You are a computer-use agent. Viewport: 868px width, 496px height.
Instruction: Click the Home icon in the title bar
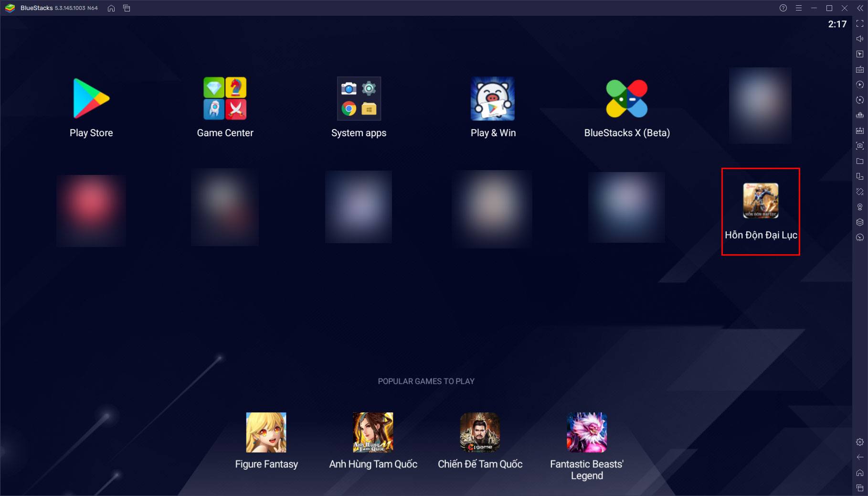(111, 8)
